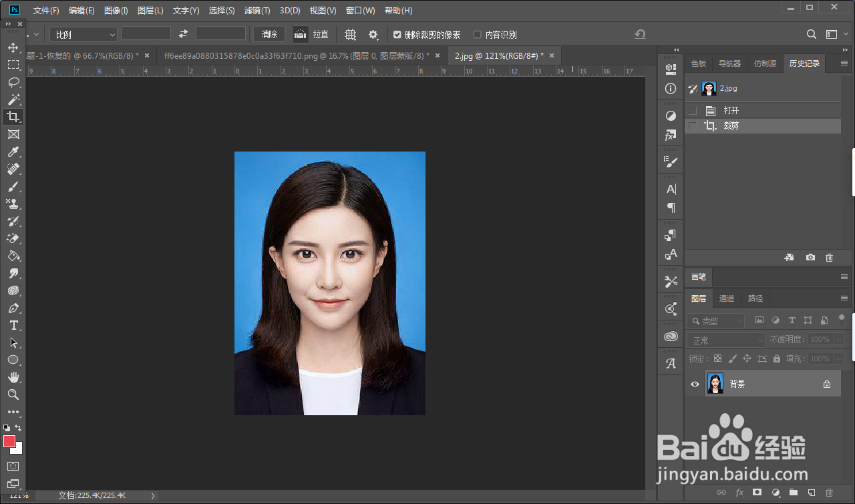855x504 pixels.
Task: Open the crop overlay grid options icon
Action: pyautogui.click(x=350, y=34)
